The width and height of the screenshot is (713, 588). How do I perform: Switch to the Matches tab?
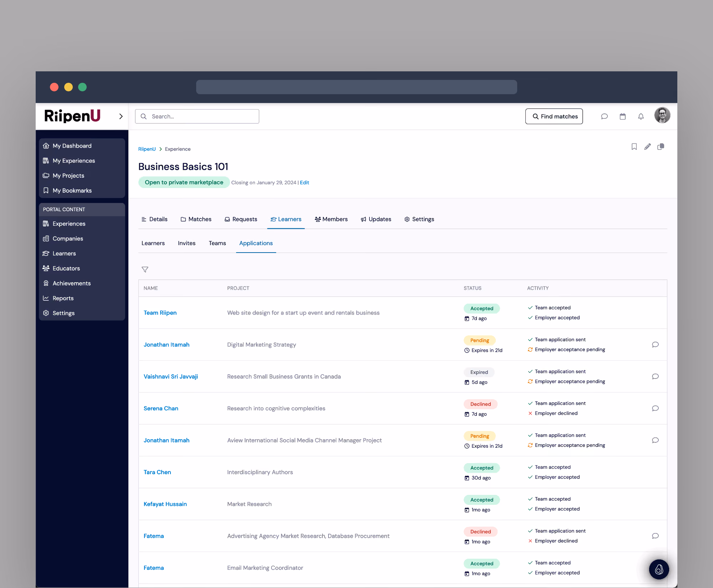[x=196, y=219]
